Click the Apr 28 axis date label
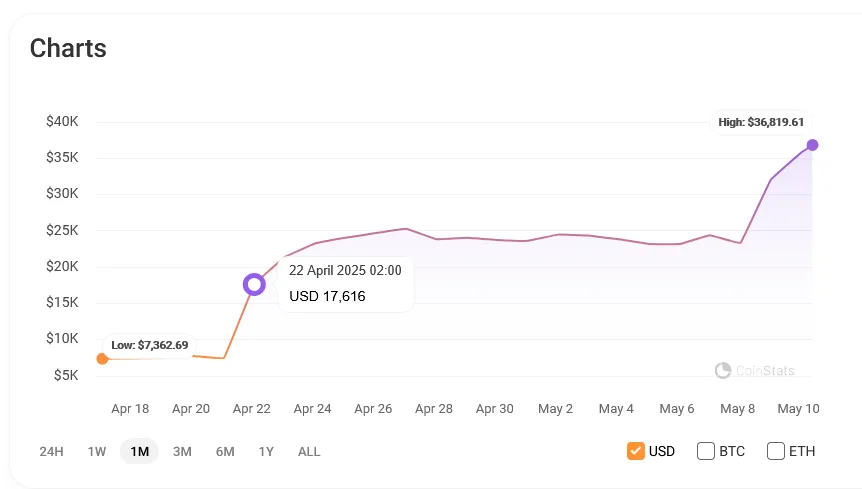Viewport: 862px width, 489px height. 434,409
